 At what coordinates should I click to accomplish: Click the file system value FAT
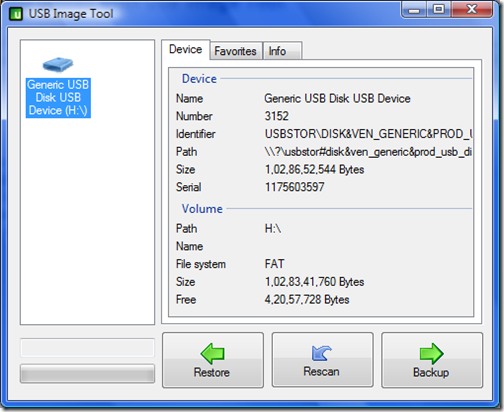point(274,264)
